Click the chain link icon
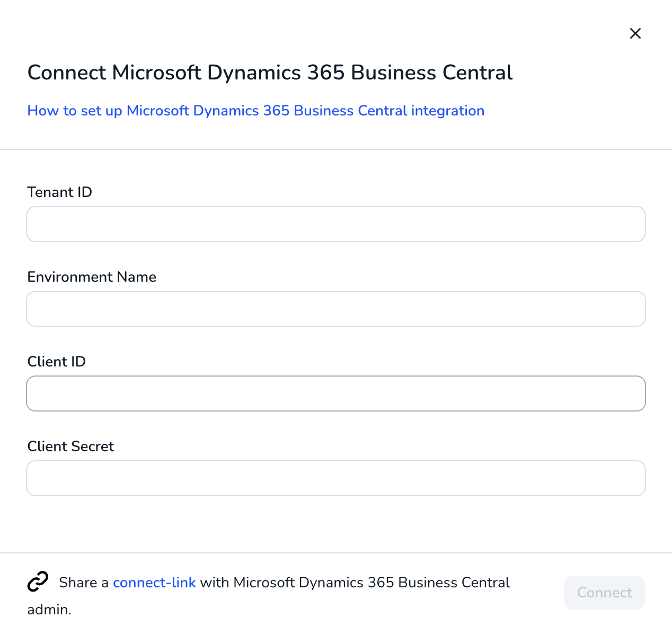Image resolution: width=672 pixels, height=626 pixels. 38,582
